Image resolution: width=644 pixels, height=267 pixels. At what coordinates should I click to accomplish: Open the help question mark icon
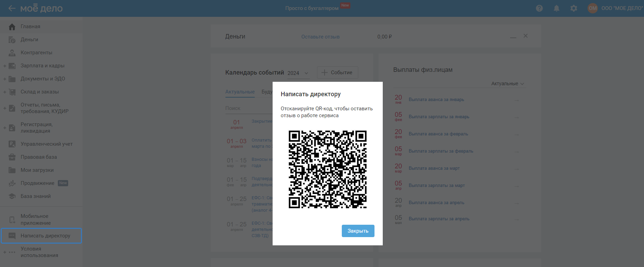point(539,8)
